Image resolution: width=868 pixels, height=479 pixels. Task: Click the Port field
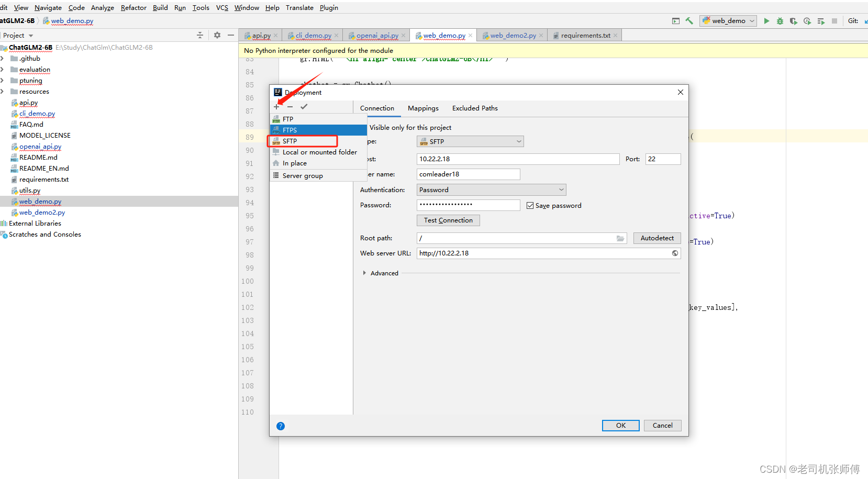663,159
